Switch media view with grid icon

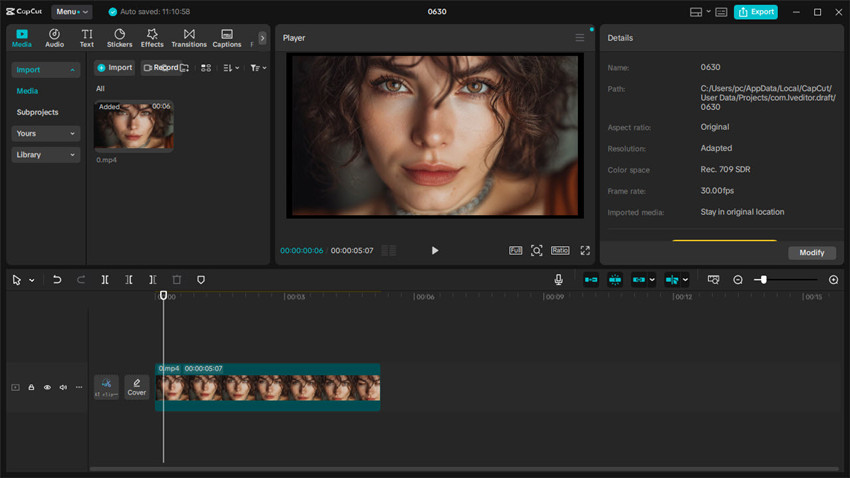(x=206, y=68)
